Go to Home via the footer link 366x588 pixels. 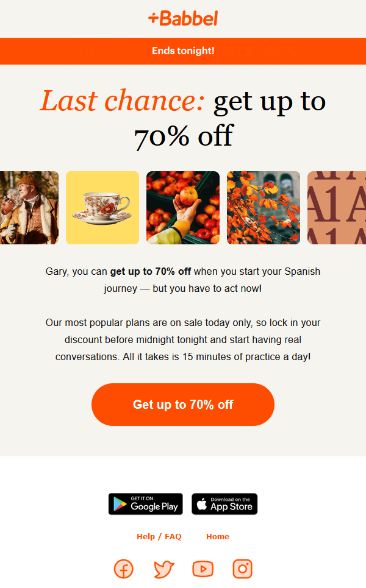click(x=218, y=536)
